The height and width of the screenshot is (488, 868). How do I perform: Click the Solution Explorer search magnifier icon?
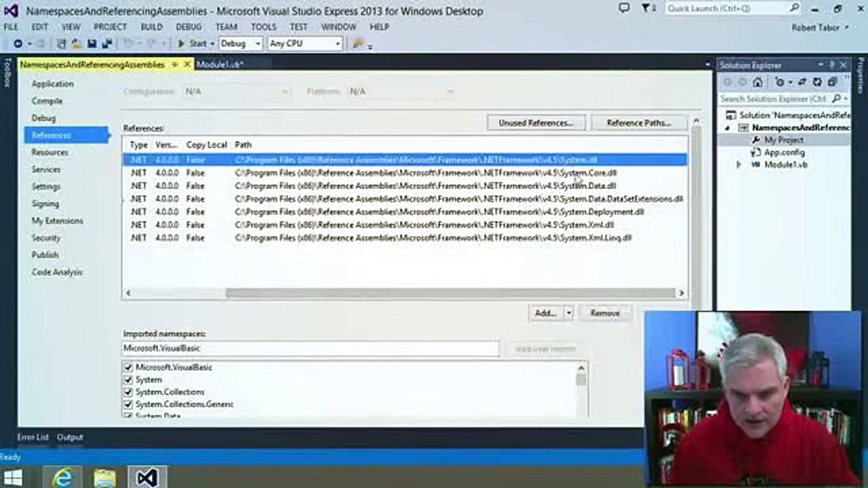click(837, 99)
